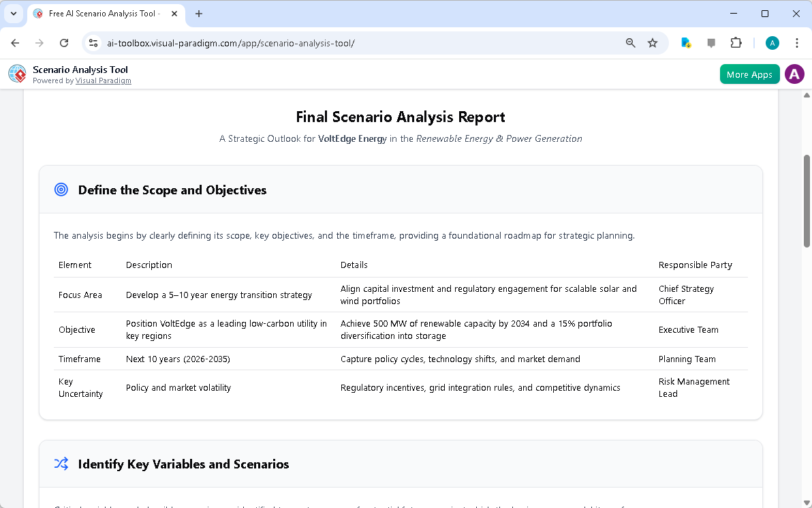
Task: Open the Visual Paradigm link
Action: [x=104, y=80]
